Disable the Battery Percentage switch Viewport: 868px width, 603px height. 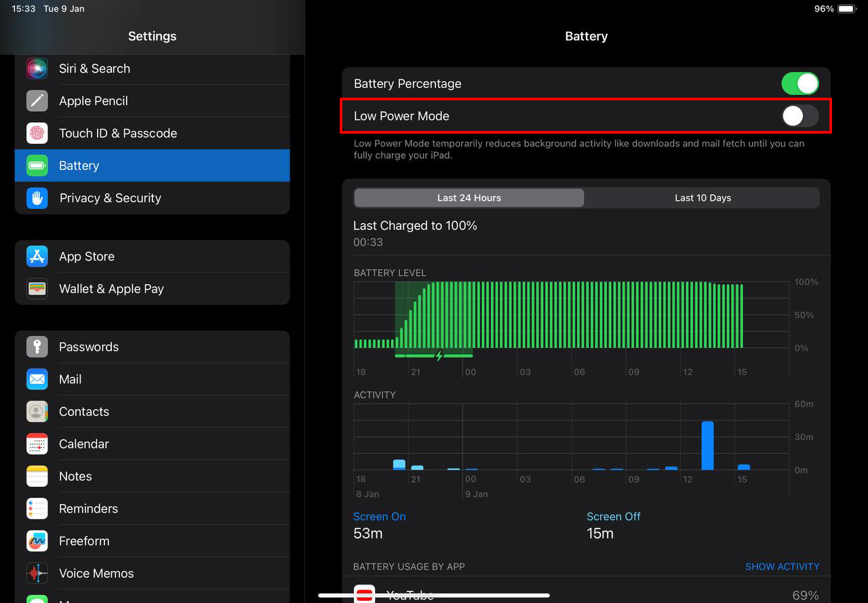pyautogui.click(x=800, y=84)
